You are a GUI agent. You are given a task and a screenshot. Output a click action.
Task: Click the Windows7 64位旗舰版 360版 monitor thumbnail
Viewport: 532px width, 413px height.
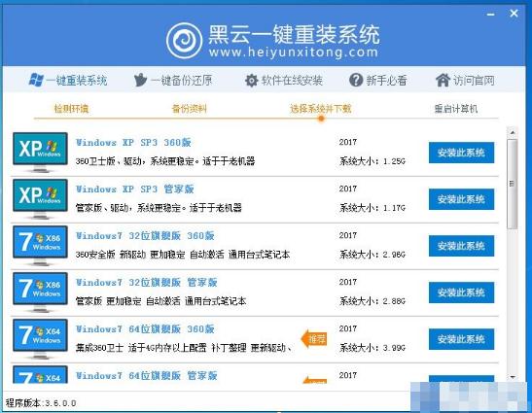[40, 339]
